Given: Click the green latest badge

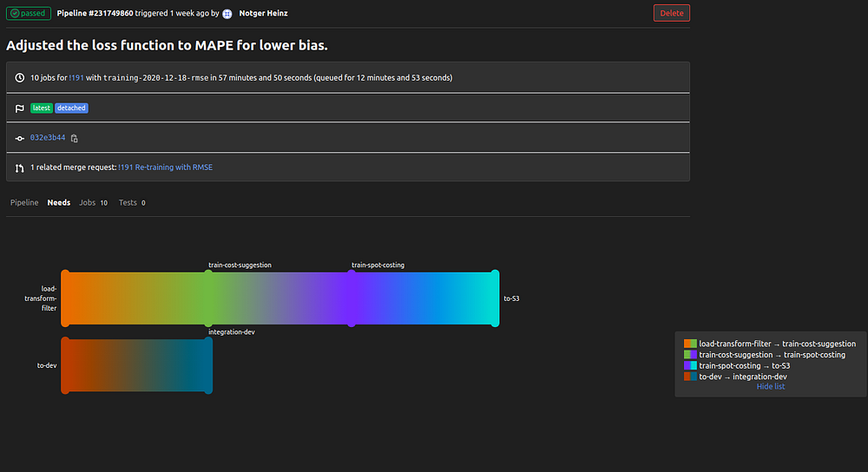Looking at the screenshot, I should click(41, 108).
